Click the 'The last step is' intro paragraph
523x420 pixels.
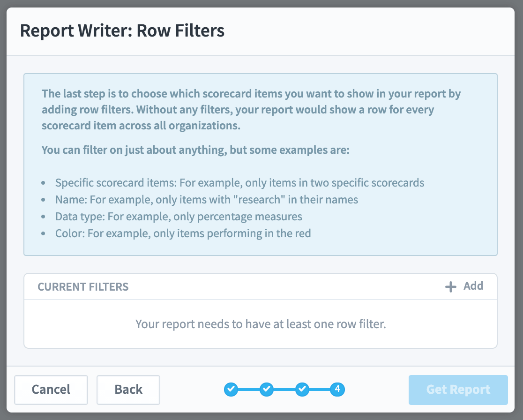(251, 109)
